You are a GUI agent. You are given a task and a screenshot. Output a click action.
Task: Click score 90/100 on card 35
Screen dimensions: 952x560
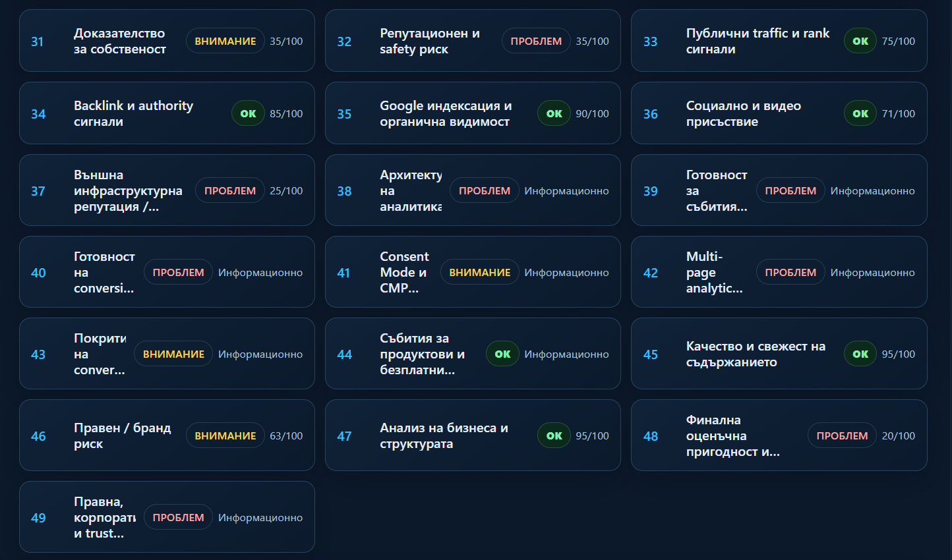tap(592, 113)
